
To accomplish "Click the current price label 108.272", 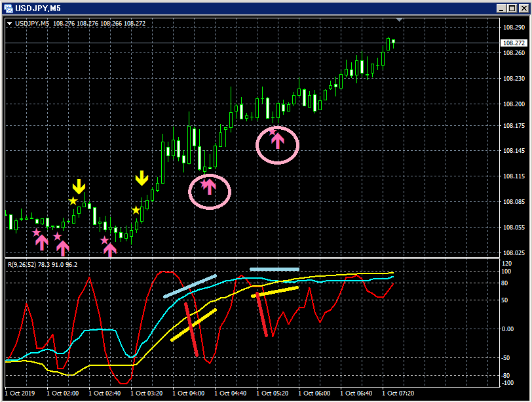I will tap(514, 43).
